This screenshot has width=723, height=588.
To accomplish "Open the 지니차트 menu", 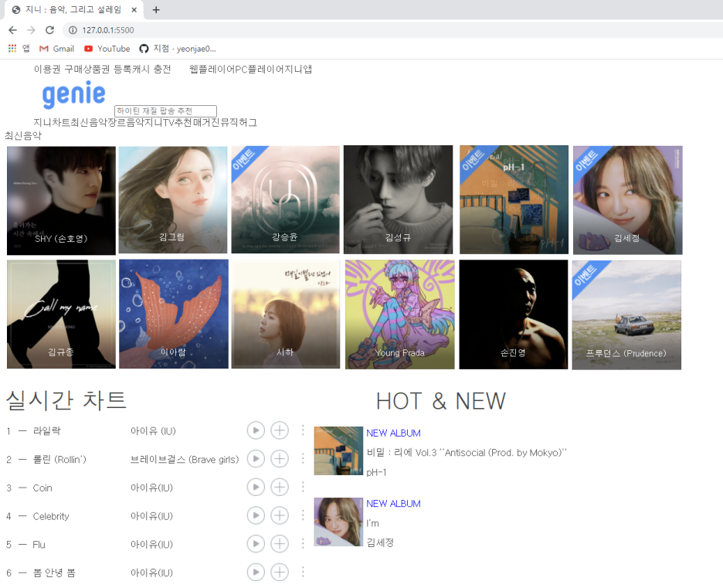I will click(x=52, y=122).
